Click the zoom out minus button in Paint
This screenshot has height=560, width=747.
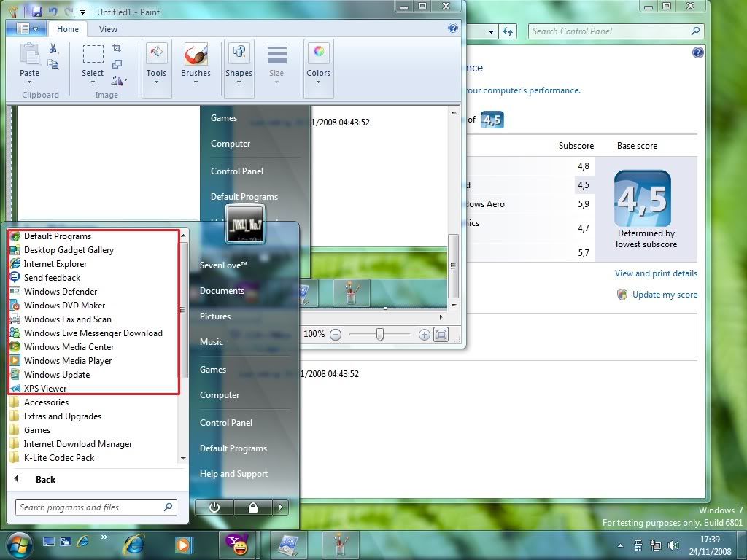tap(336, 335)
